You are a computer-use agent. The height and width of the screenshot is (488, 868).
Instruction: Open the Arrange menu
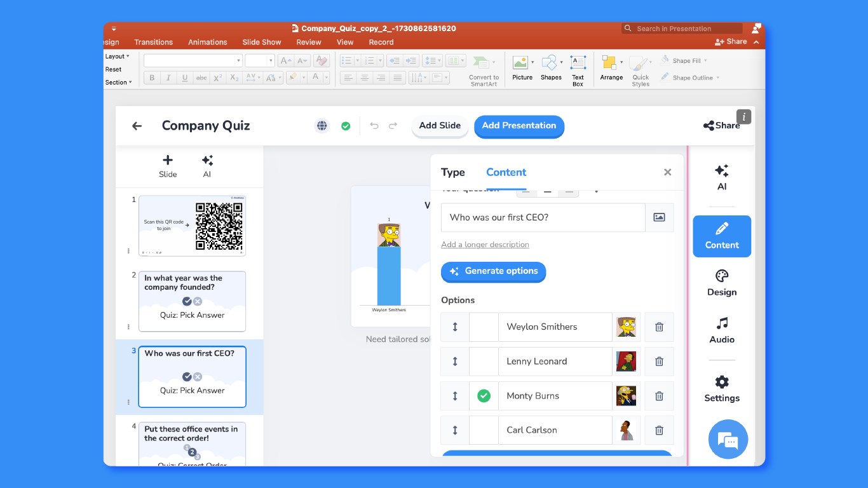[611, 67]
